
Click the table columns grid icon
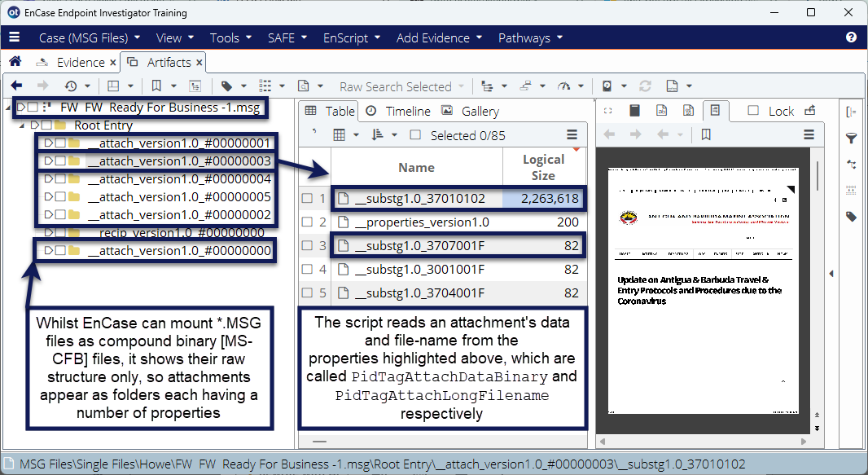pos(340,135)
